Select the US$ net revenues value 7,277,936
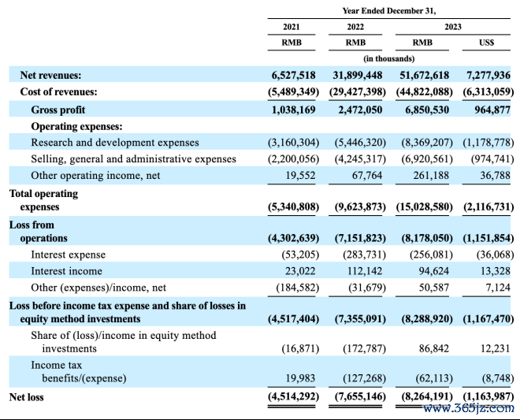520x420 pixels. click(490, 76)
